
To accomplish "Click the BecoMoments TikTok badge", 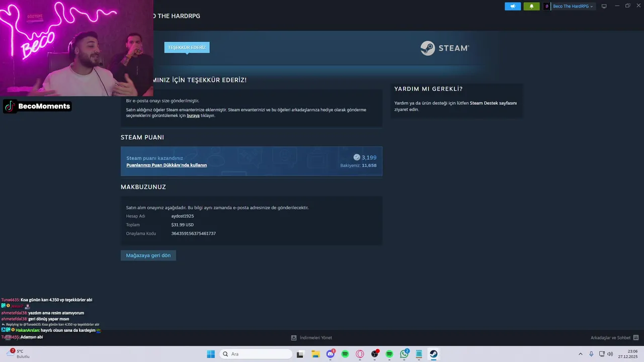I will point(38,106).
